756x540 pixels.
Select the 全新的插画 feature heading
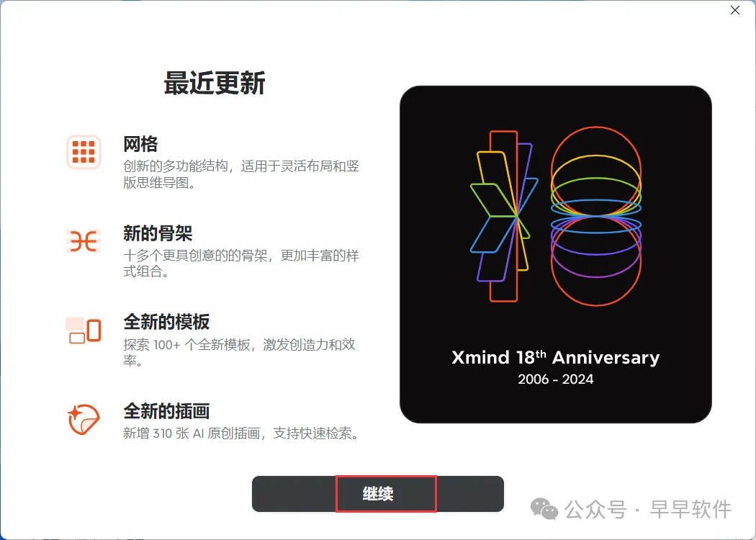tap(166, 411)
